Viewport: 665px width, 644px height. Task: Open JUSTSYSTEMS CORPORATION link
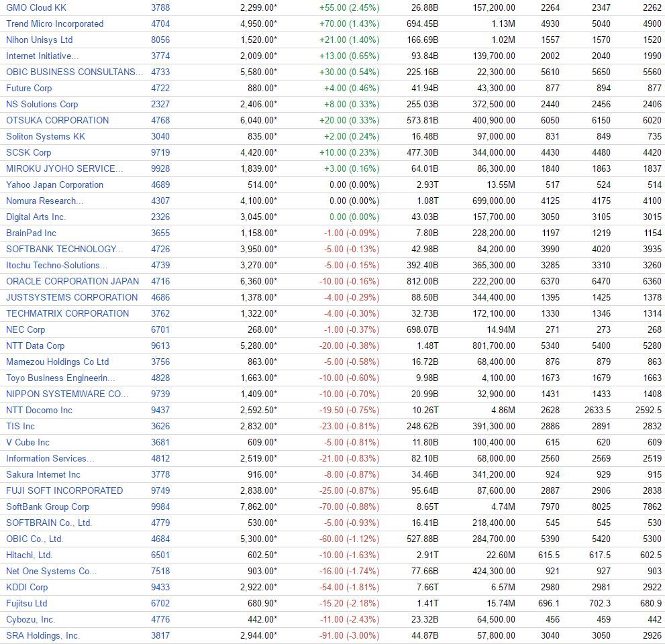(x=72, y=298)
